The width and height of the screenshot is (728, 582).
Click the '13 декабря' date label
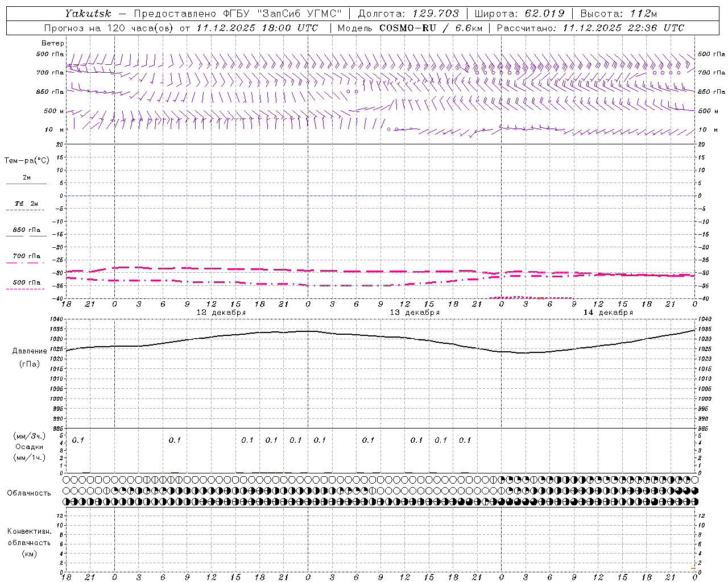click(x=415, y=313)
